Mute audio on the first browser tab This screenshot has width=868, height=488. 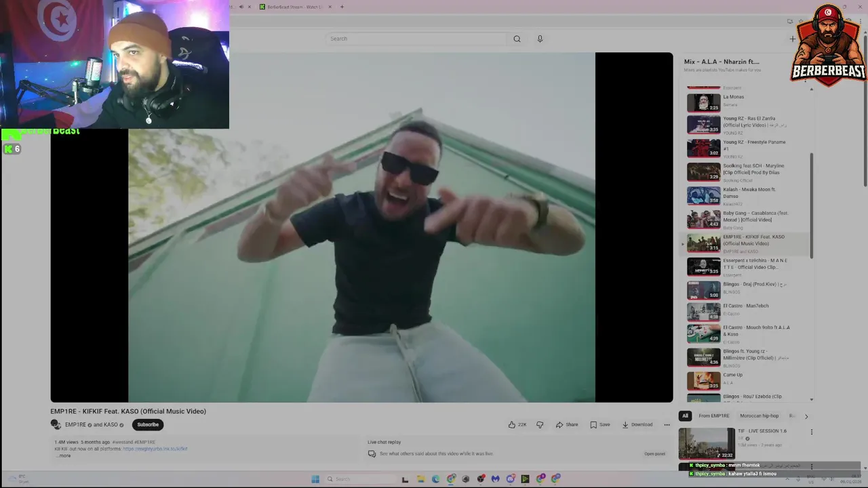point(241,7)
